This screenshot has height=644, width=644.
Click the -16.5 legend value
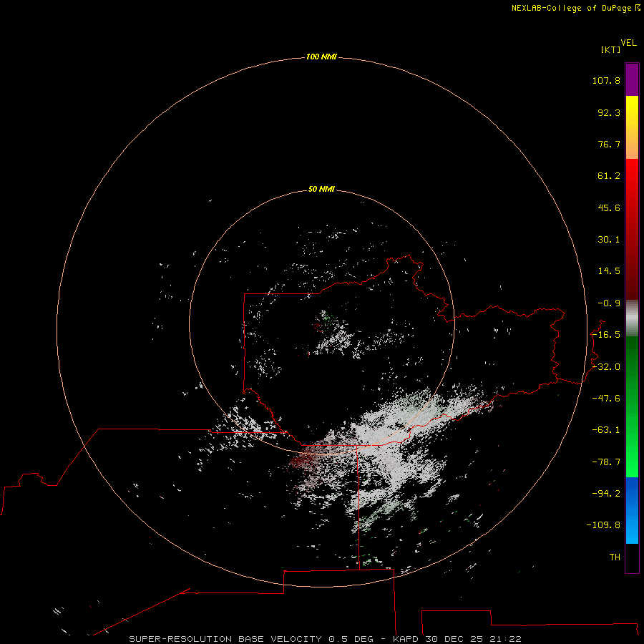[606, 335]
